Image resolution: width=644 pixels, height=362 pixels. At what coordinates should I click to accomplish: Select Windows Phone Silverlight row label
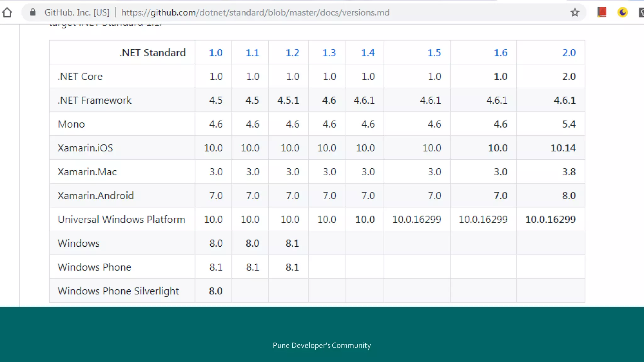pyautogui.click(x=118, y=291)
